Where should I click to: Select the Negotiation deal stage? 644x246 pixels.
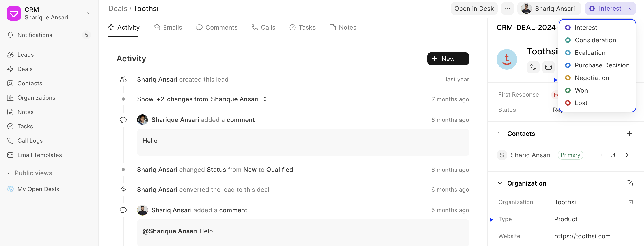(x=592, y=78)
